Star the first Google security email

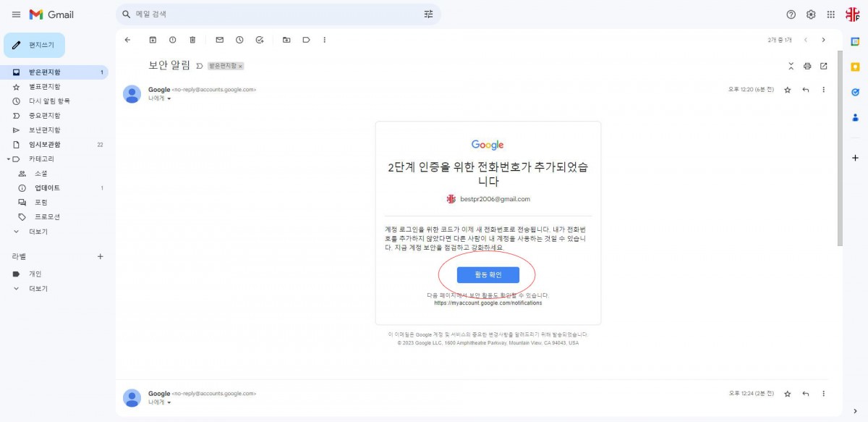(788, 90)
